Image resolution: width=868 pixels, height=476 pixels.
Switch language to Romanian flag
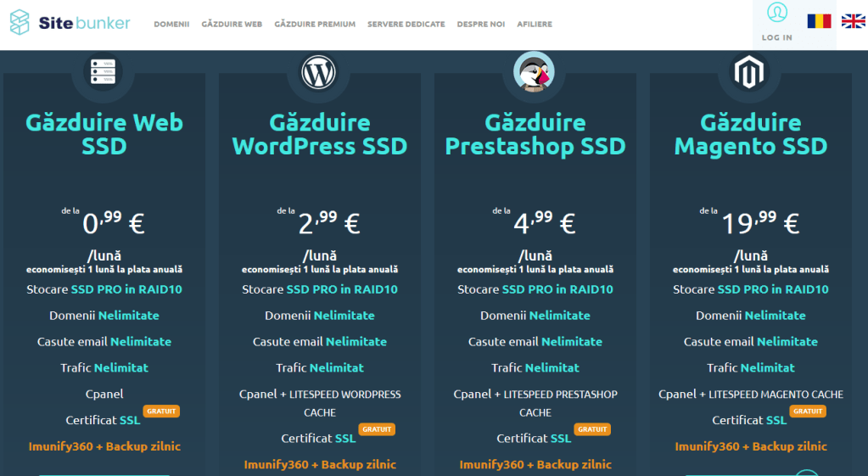pos(819,21)
